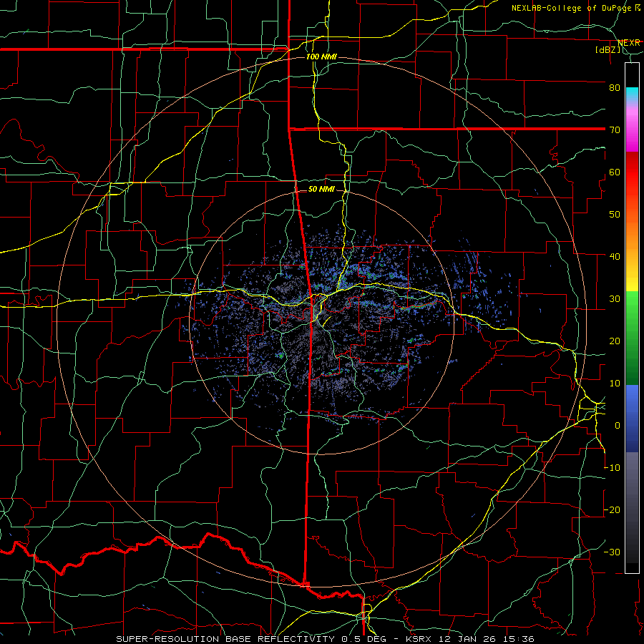The image size is (644, 644).
Task: Click the 70 value on the dBZ scale
Action: click(x=615, y=130)
